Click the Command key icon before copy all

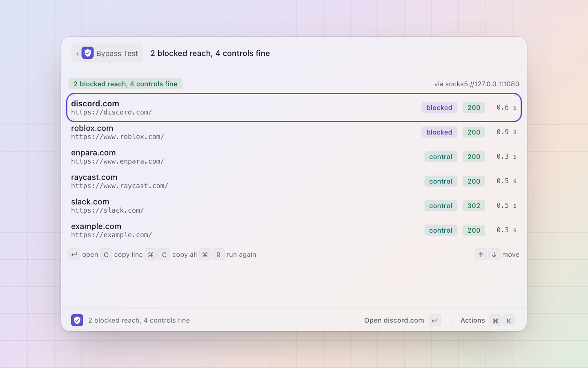(151, 254)
